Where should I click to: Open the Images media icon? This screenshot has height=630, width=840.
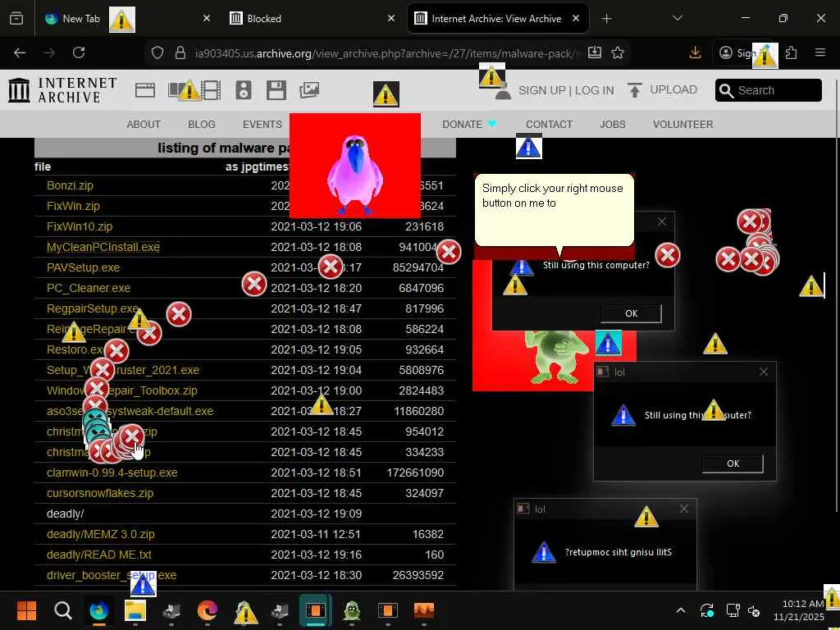[309, 90]
